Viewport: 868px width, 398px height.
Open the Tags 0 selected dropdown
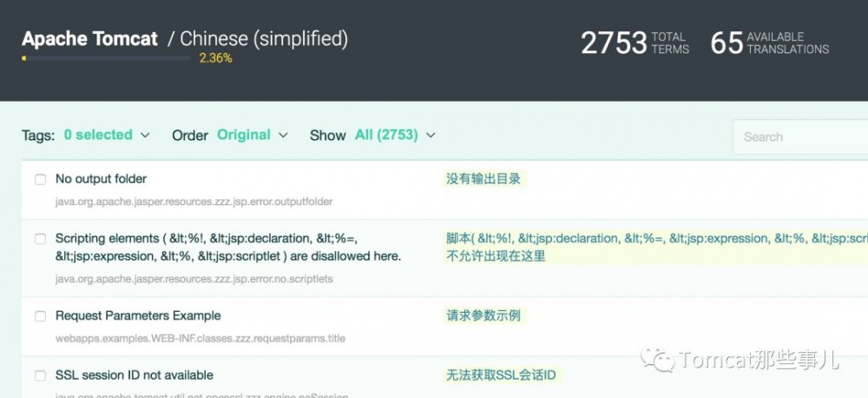(107, 135)
